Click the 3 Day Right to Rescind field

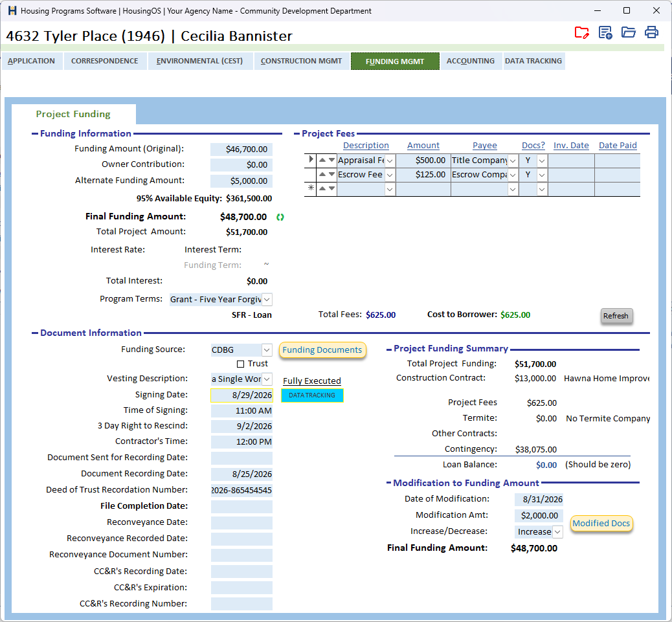pyautogui.click(x=241, y=427)
